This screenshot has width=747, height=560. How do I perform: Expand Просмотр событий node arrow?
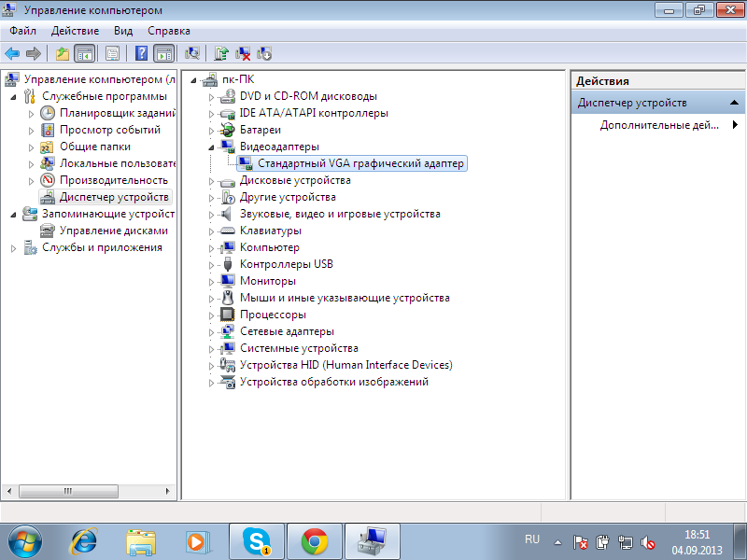[31, 131]
